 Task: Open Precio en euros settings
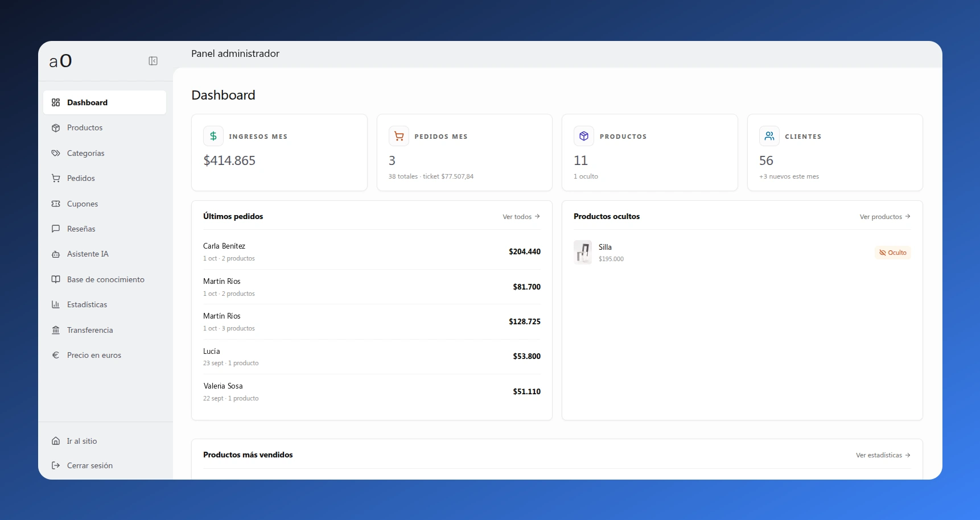coord(105,355)
